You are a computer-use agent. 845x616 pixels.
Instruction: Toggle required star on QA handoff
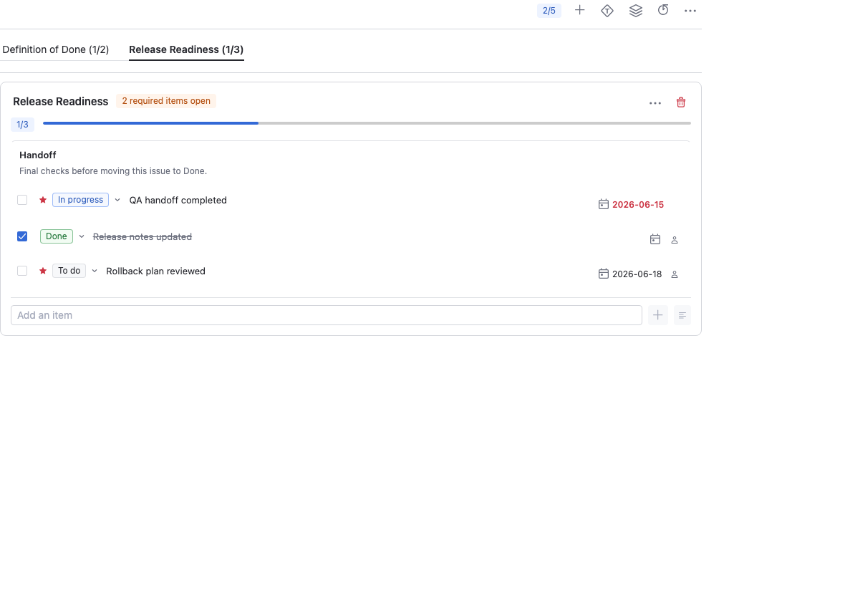click(42, 200)
